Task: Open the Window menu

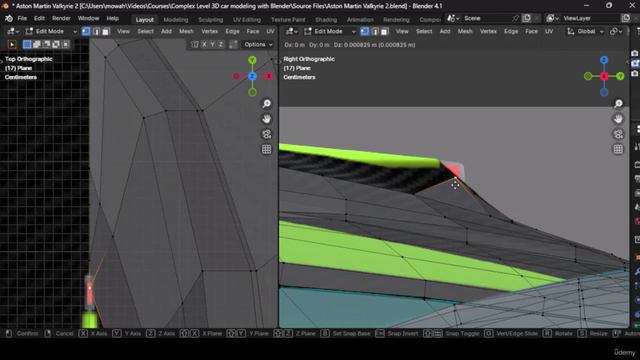Action: [x=88, y=18]
